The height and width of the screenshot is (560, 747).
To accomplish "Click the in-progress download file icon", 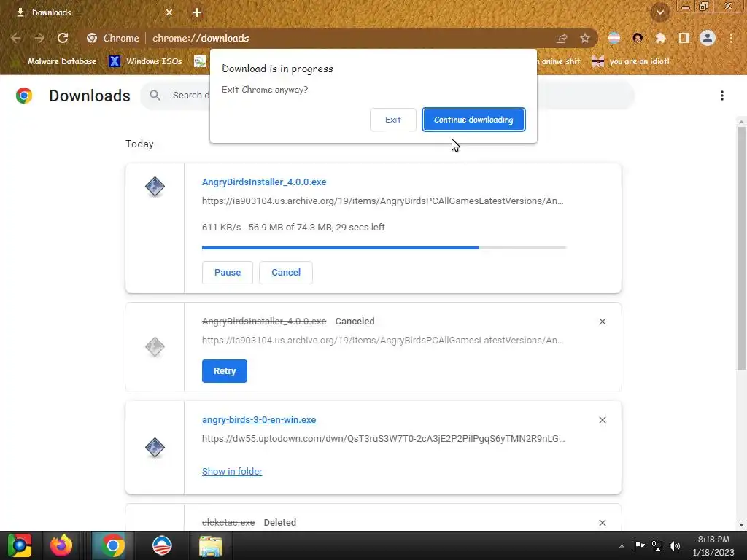I will point(155,186).
